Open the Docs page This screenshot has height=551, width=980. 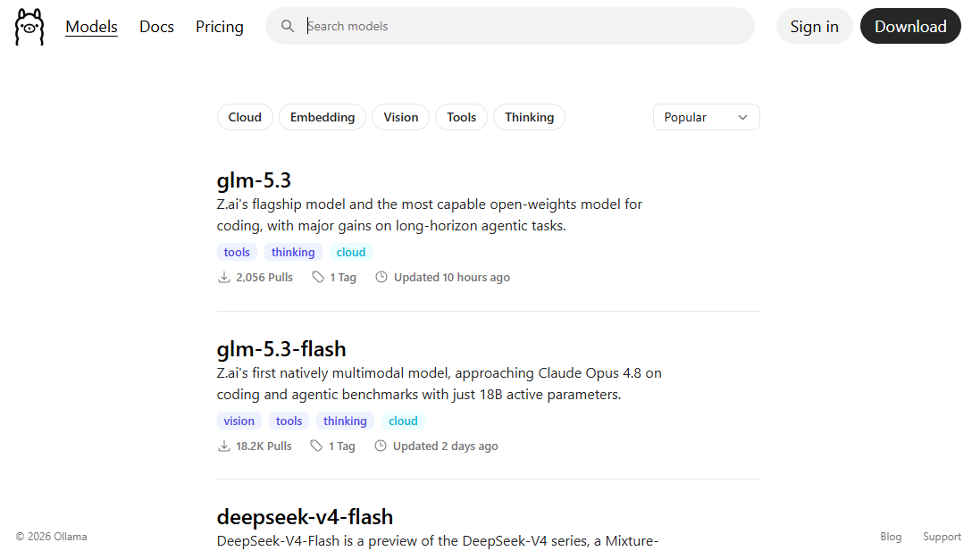157,26
